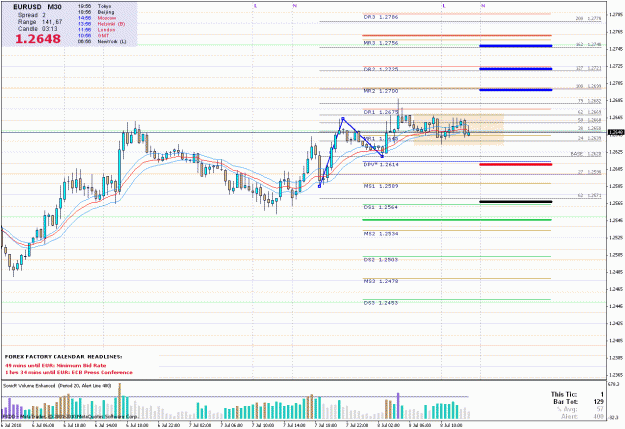Image resolution: width=625 pixels, height=429 pixels.
Task: Click the Sonic Volume Enhanced indicator label
Action: (x=57, y=386)
